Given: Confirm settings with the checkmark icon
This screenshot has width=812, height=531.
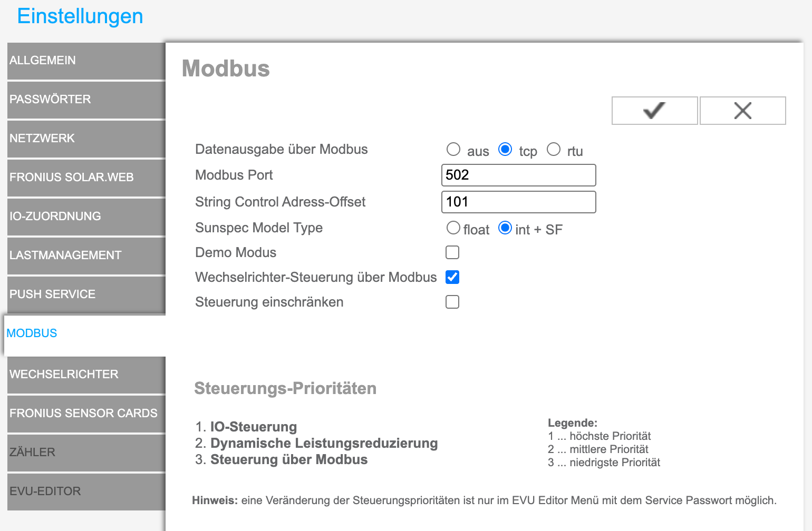Looking at the screenshot, I should 654,111.
